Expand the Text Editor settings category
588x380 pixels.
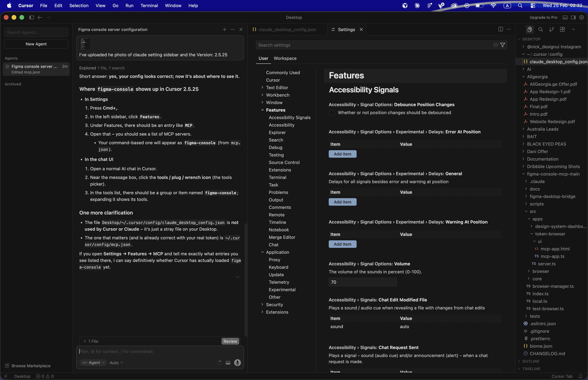[x=262, y=88]
